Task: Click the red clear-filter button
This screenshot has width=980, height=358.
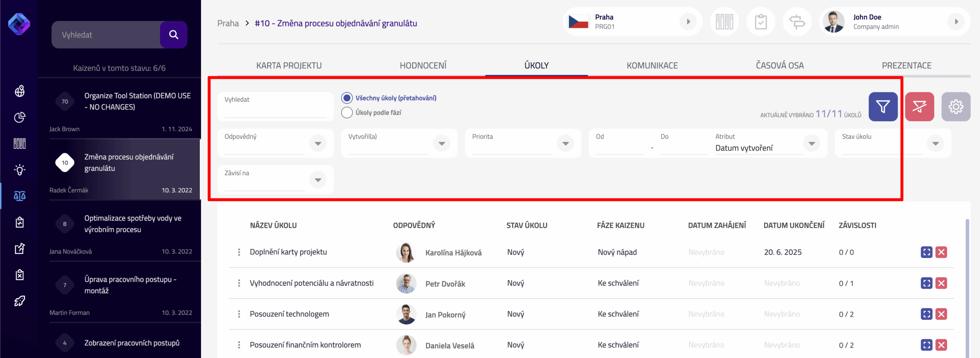Action: 919,107
